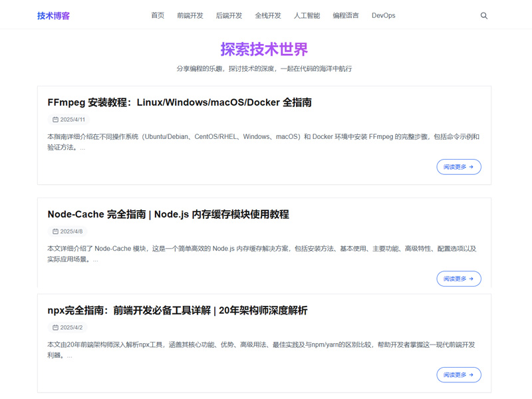Screen dimensions: 532x399
Task: Open the 技术博客 site logo
Action: coord(53,15)
